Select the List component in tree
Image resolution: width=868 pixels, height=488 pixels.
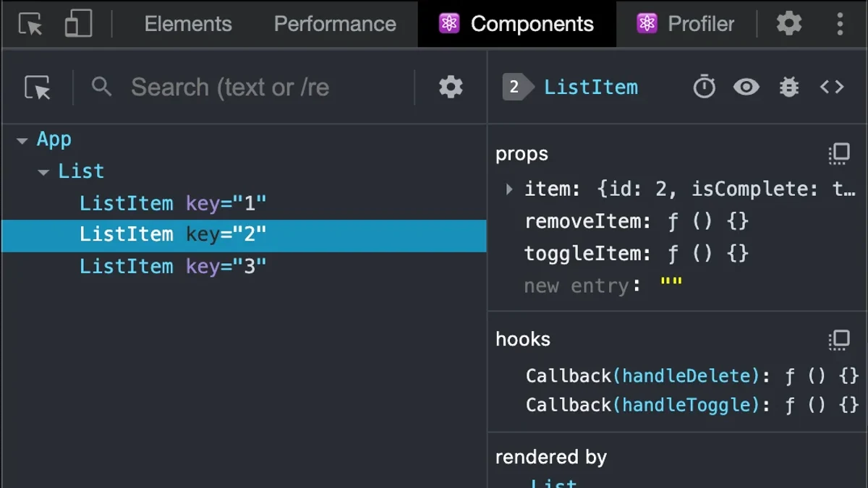coord(81,171)
